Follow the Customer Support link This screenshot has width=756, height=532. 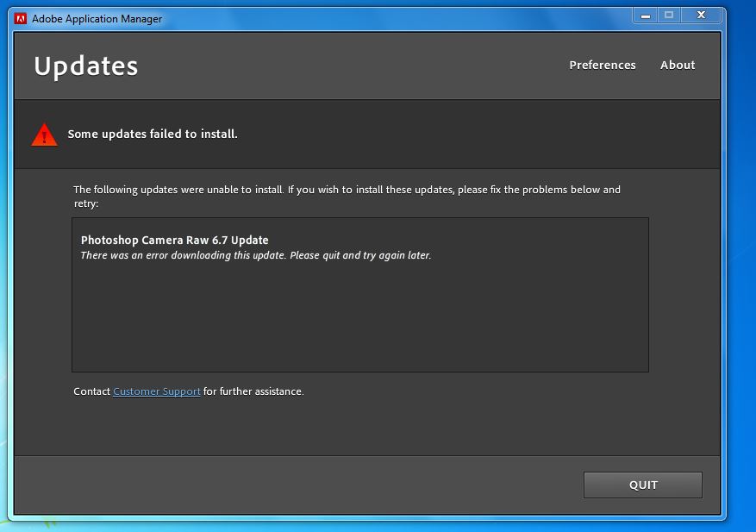click(157, 391)
